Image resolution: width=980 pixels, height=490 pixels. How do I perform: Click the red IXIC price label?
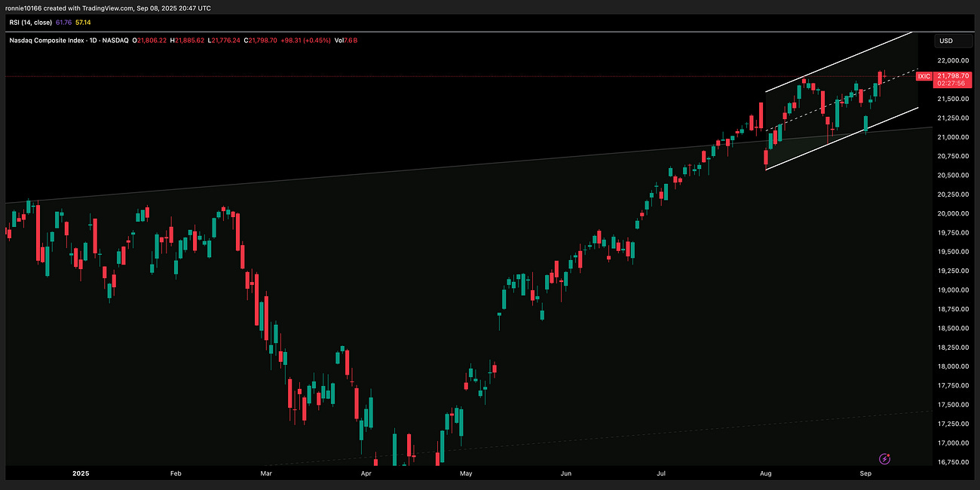(x=923, y=76)
